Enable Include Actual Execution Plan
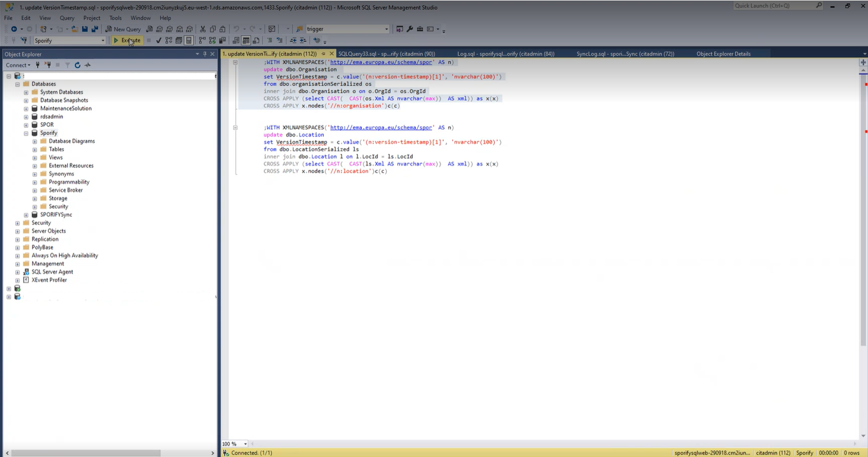This screenshot has width=868, height=457. 200,40
